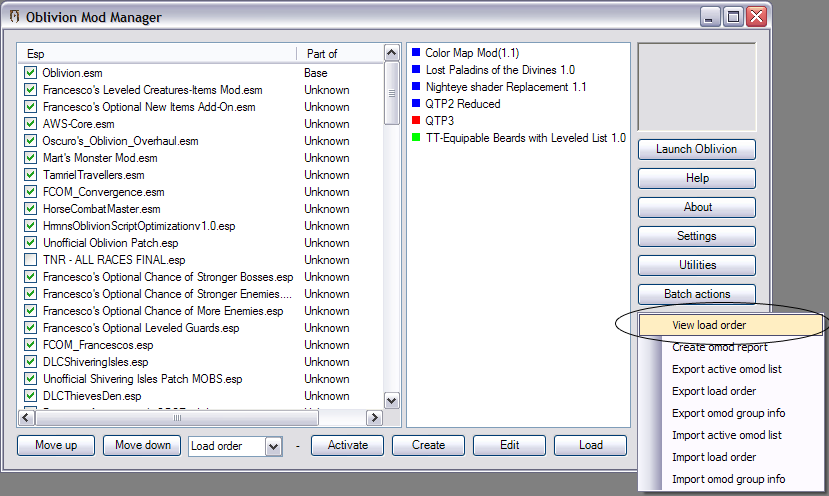829x496 pixels.
Task: Select Nighteye shader Replacement 1.1 entry
Action: click(506, 87)
